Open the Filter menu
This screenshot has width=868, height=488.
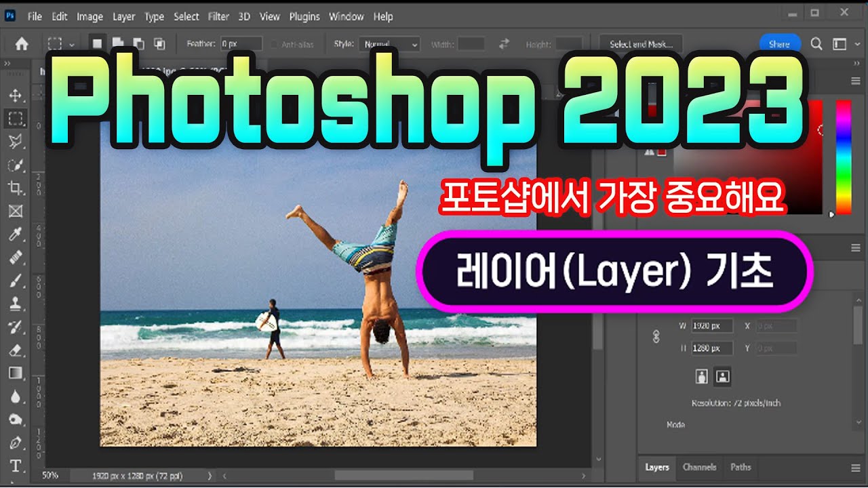pos(218,16)
